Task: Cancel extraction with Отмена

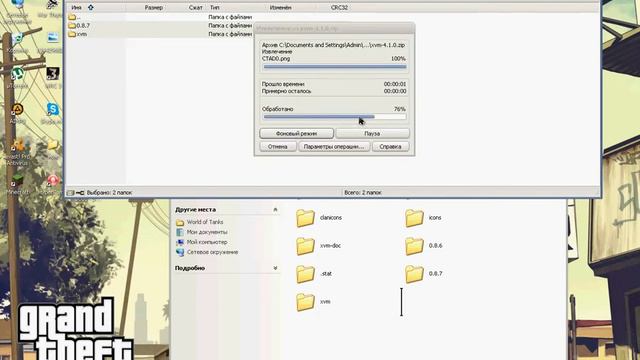Action: (278, 147)
